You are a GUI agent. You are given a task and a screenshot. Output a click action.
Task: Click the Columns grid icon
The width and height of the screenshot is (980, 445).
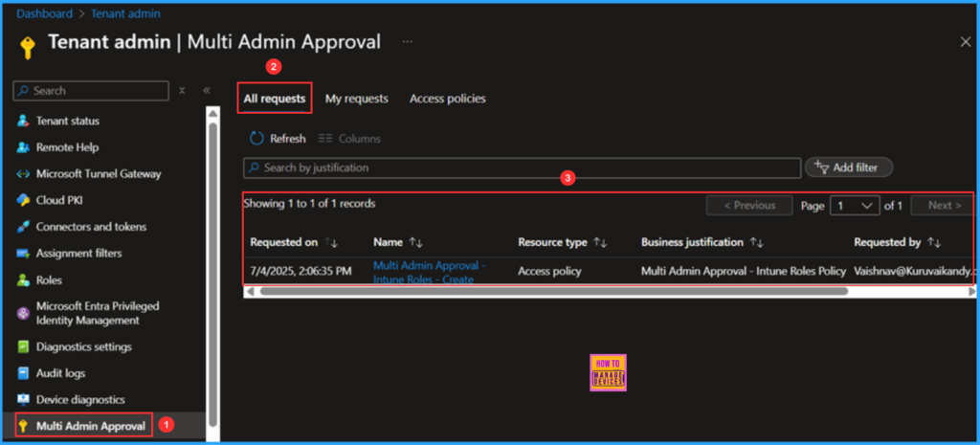(x=325, y=139)
